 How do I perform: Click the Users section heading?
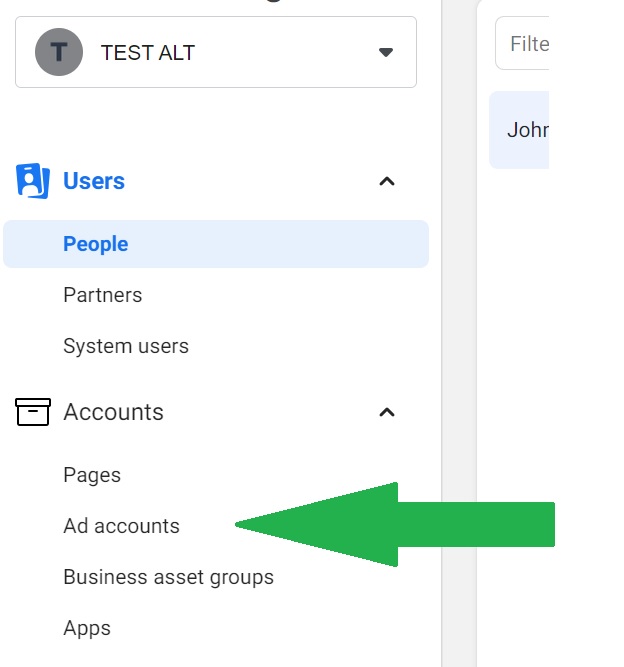(x=94, y=181)
